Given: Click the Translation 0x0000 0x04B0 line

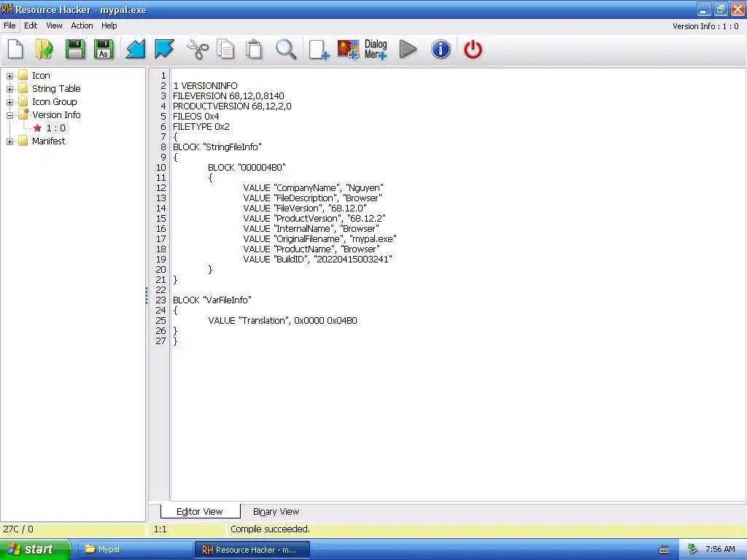Looking at the screenshot, I should (x=282, y=321).
